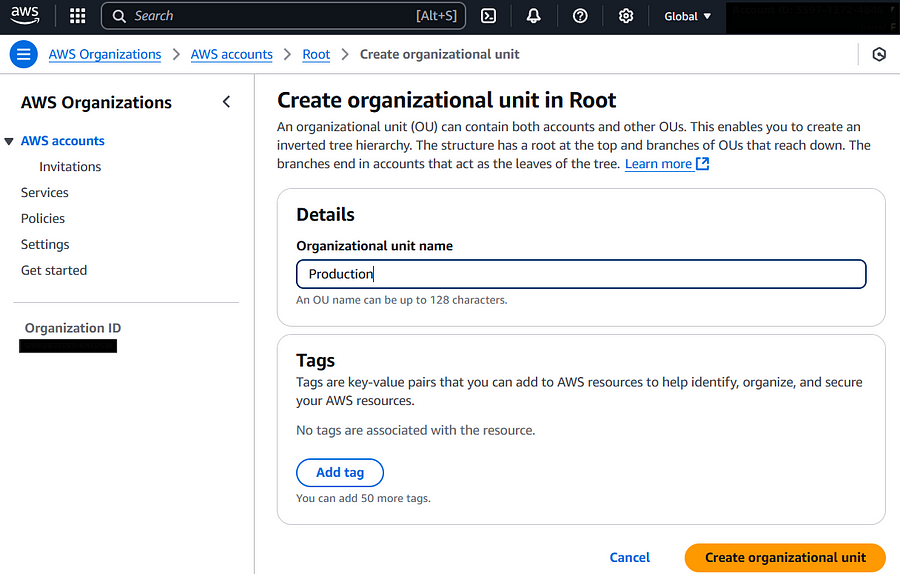The width and height of the screenshot is (900, 574).
Task: Launch CloudShell terminal icon
Action: (x=488, y=16)
